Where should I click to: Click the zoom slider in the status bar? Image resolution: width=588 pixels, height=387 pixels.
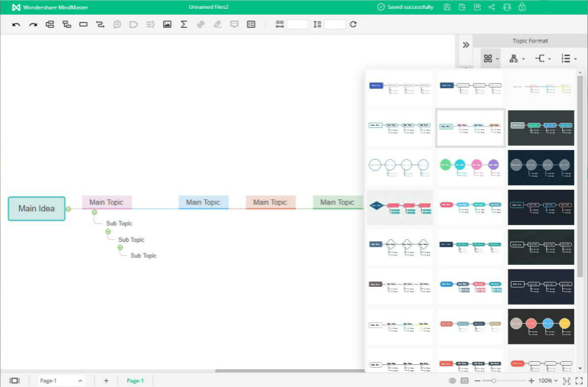494,380
